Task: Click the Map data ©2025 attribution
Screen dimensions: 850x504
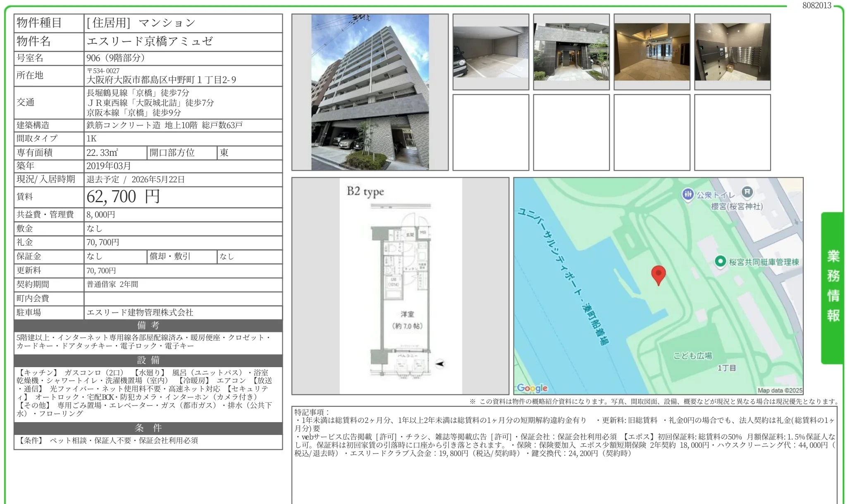Action: pyautogui.click(x=780, y=390)
